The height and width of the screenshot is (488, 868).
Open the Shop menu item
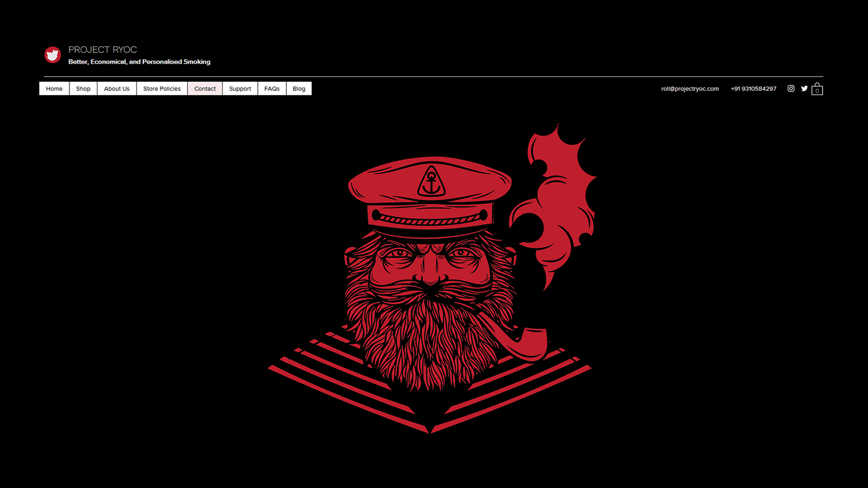[83, 89]
